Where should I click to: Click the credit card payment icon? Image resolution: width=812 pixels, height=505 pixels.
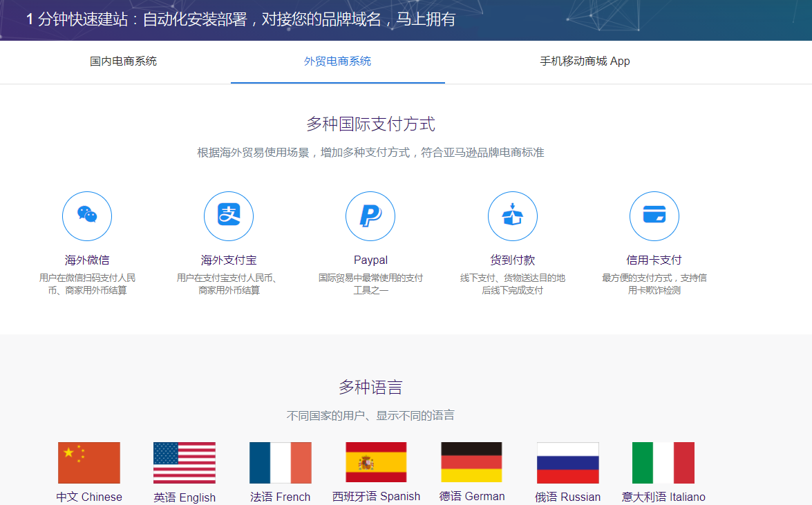click(654, 216)
